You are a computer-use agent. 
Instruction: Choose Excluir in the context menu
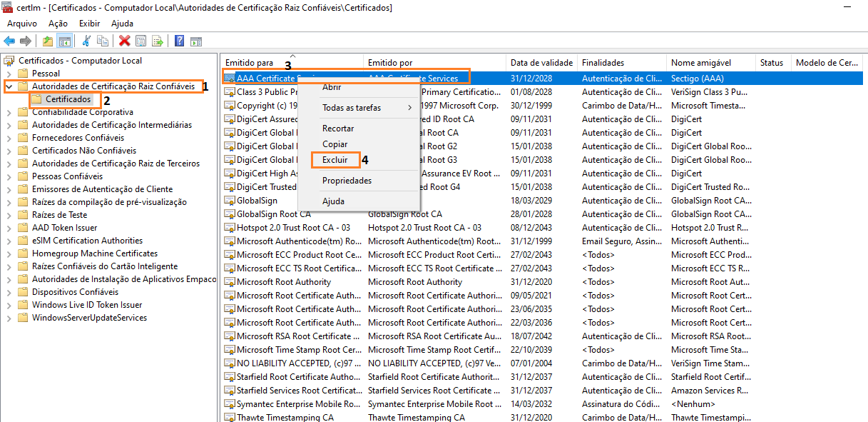tap(335, 160)
